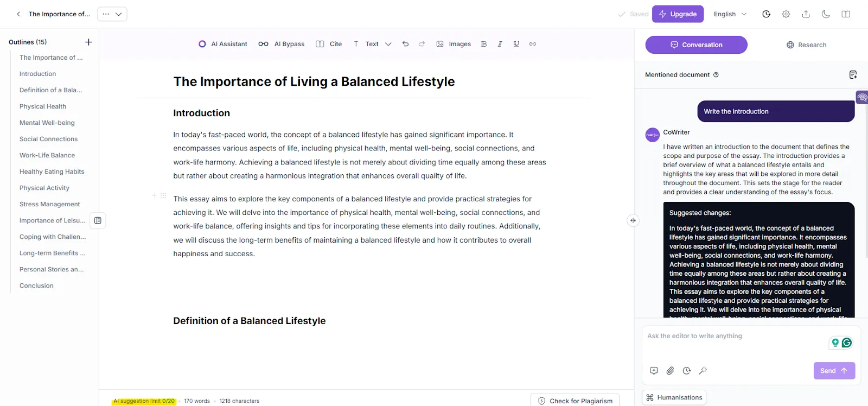The height and width of the screenshot is (406, 868).
Task: Click the Definition of a Balanced Lifestyle heading
Action: [250, 321]
